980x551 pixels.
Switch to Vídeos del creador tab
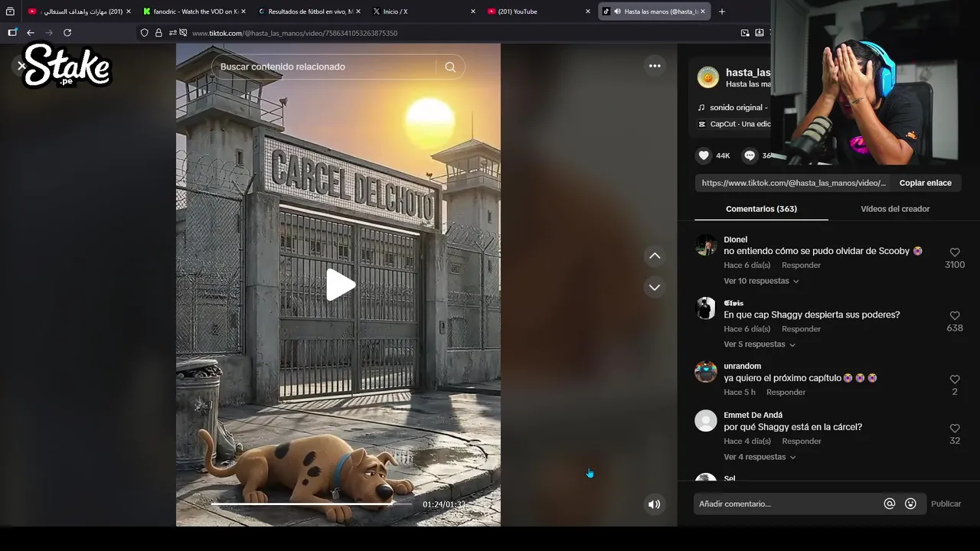(x=895, y=209)
